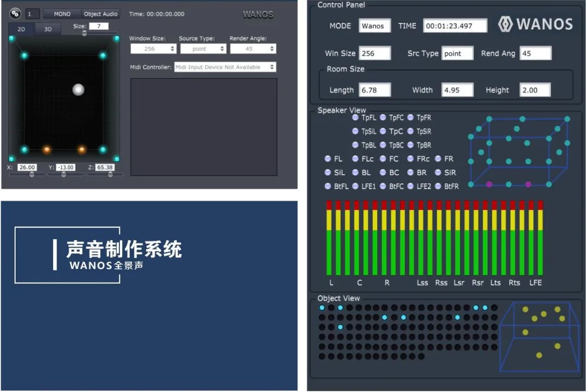Click the room Height field 2.00
586x392 pixels.
[535, 90]
